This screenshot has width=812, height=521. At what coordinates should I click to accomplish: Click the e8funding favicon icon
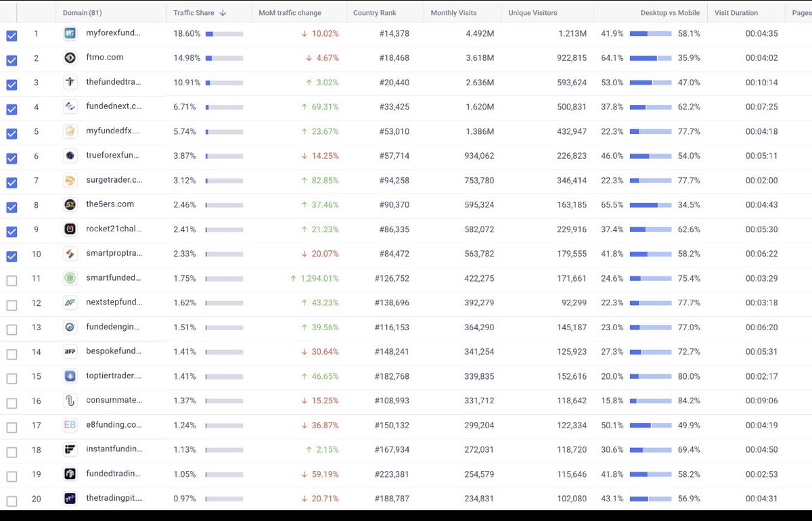click(70, 425)
